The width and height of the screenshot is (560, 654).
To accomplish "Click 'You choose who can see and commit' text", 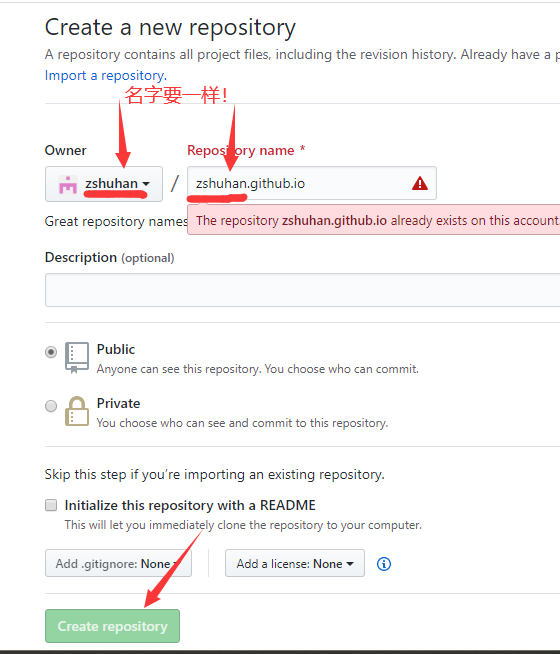I will pyautogui.click(x=242, y=423).
